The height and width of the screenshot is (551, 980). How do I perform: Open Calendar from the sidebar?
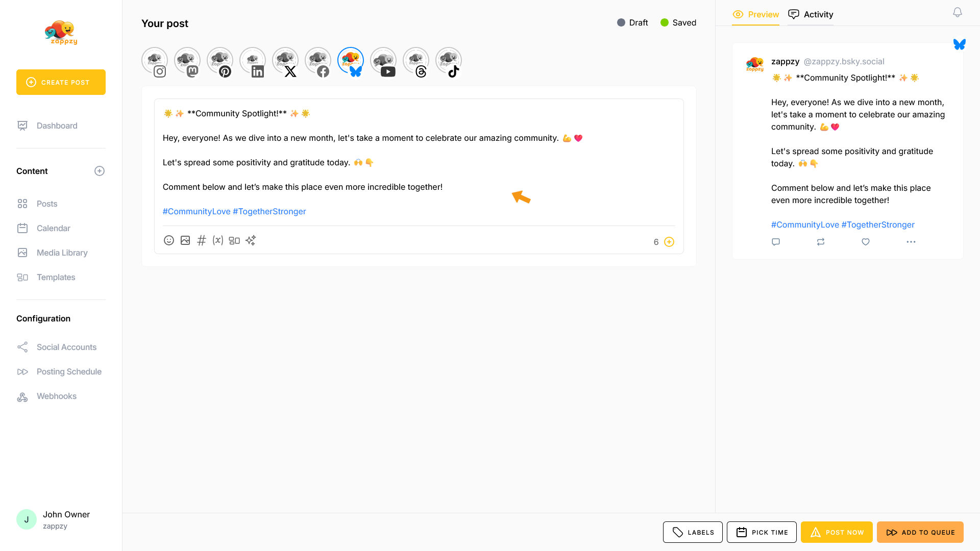[x=53, y=228]
